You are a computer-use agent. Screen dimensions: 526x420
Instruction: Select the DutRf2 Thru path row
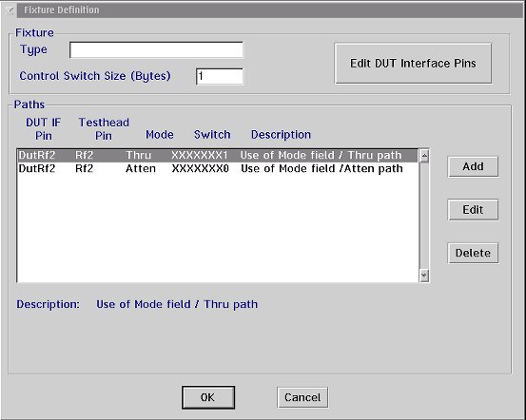coord(218,156)
